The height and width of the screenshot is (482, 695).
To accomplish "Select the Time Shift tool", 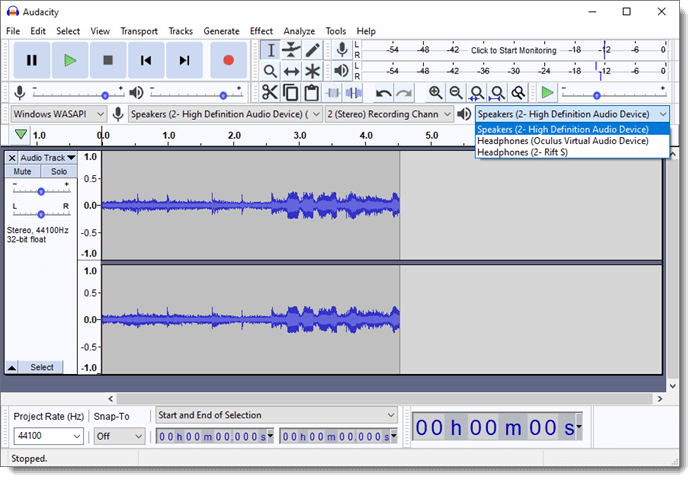I will (x=291, y=71).
